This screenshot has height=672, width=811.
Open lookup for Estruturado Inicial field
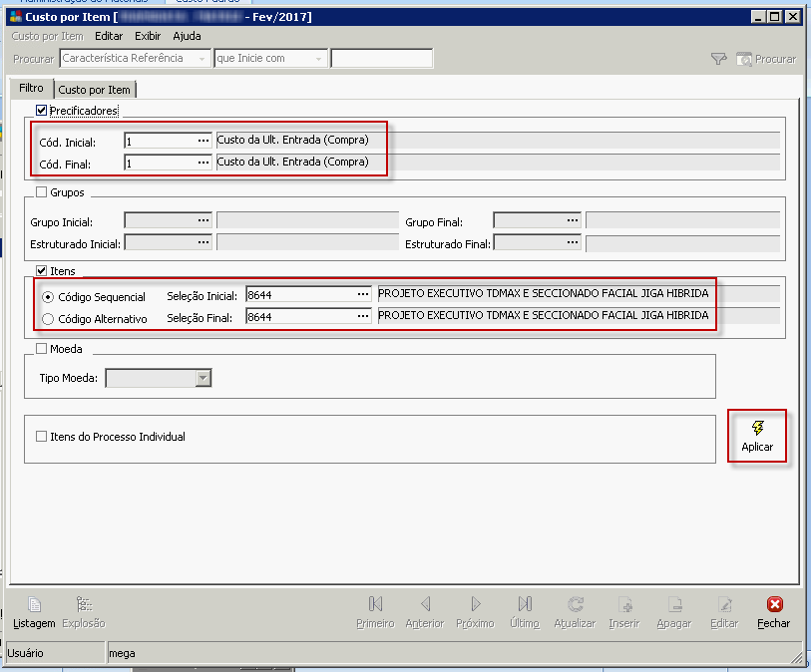point(203,242)
